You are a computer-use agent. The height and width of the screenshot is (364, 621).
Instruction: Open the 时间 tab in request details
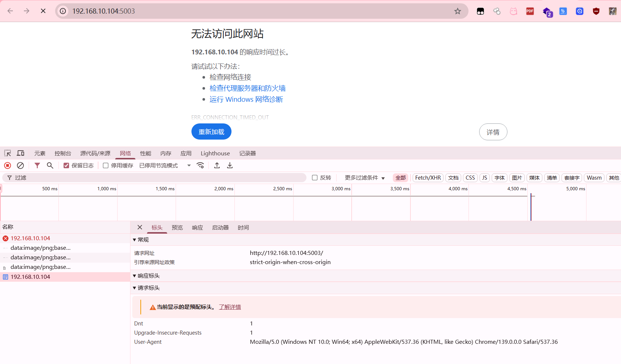(x=243, y=228)
